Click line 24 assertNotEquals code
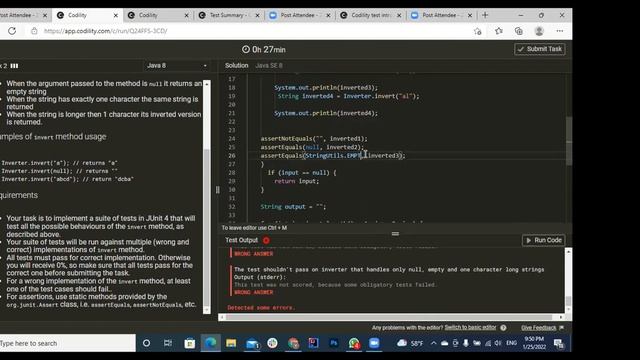This screenshot has height=360, width=640. (x=314, y=139)
